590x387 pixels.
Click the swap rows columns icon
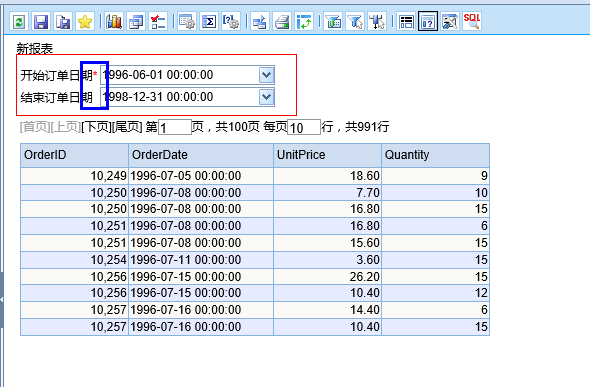[304, 21]
